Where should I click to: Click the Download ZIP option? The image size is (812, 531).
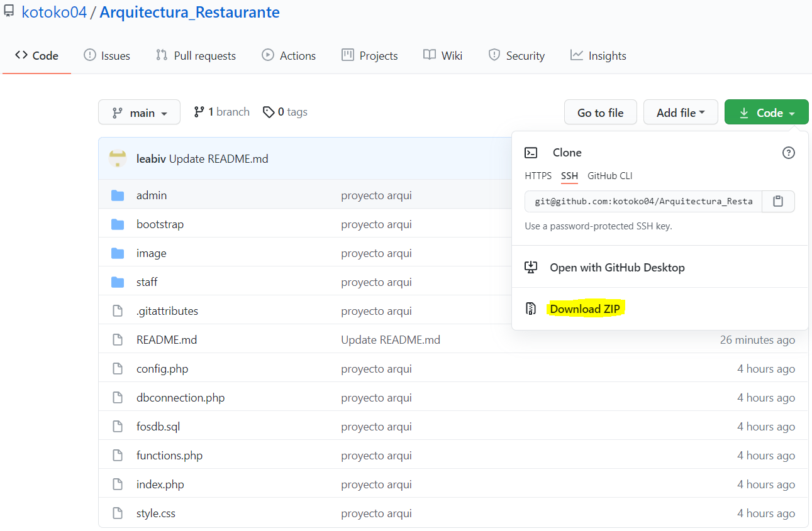[586, 309]
